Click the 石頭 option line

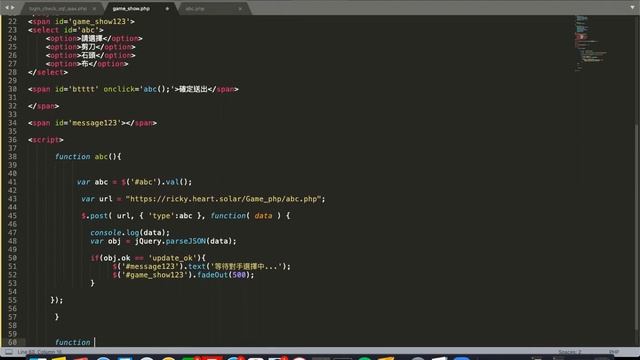pyautogui.click(x=91, y=55)
